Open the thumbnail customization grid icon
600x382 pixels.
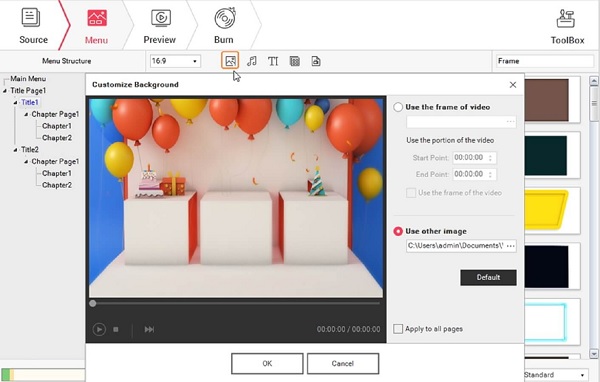pyautogui.click(x=295, y=61)
